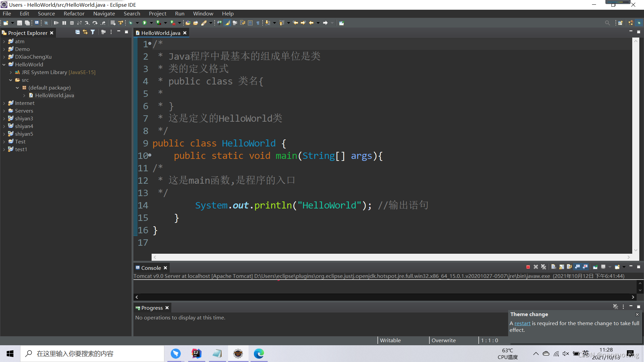Collapse the HelloWorld project tree

[x=4, y=65]
